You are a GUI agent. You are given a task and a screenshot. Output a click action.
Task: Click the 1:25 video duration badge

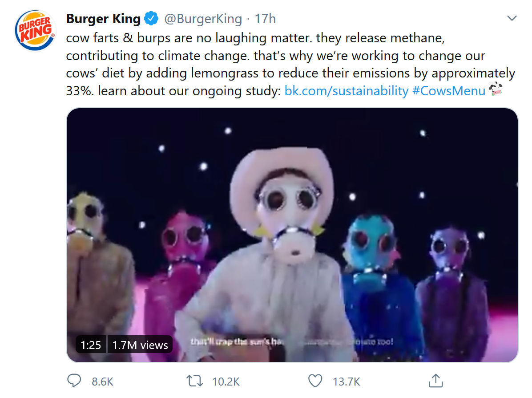(91, 345)
